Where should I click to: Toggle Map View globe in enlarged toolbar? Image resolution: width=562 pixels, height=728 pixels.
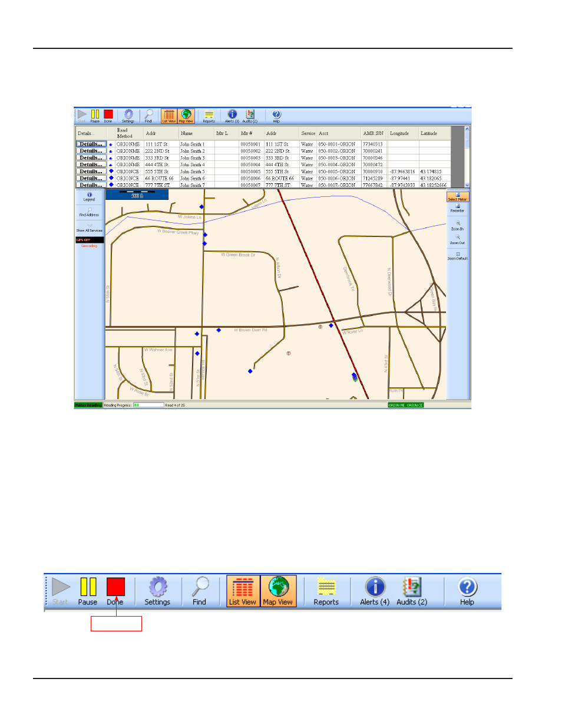[278, 591]
